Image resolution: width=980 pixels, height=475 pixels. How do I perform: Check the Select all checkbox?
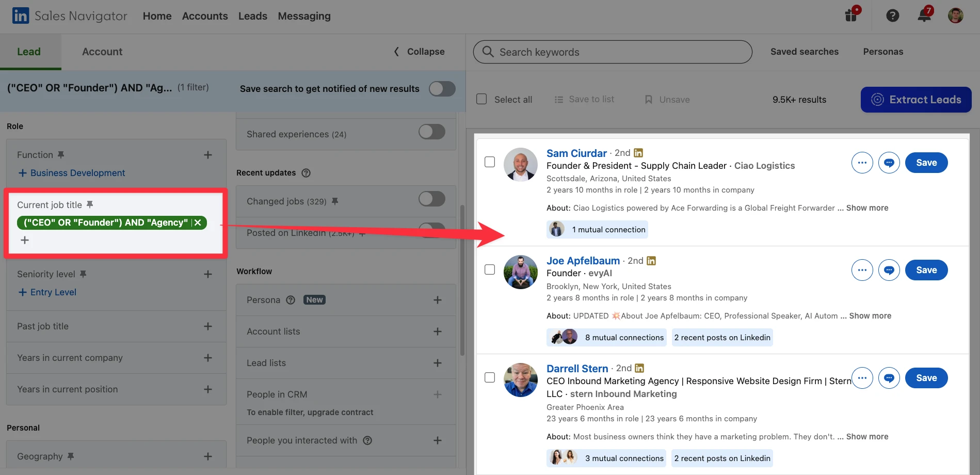coord(481,99)
